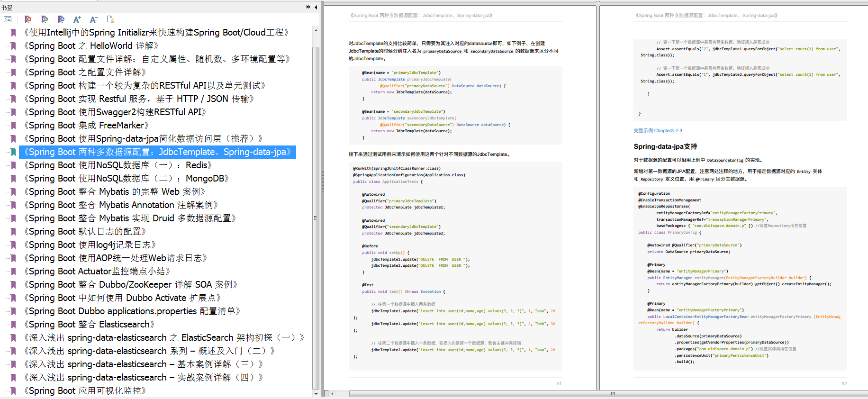The width and height of the screenshot is (868, 399).
Task: Click bookmark icon beside Spring Boot 集成 FreeMarker
Action: [x=13, y=126]
